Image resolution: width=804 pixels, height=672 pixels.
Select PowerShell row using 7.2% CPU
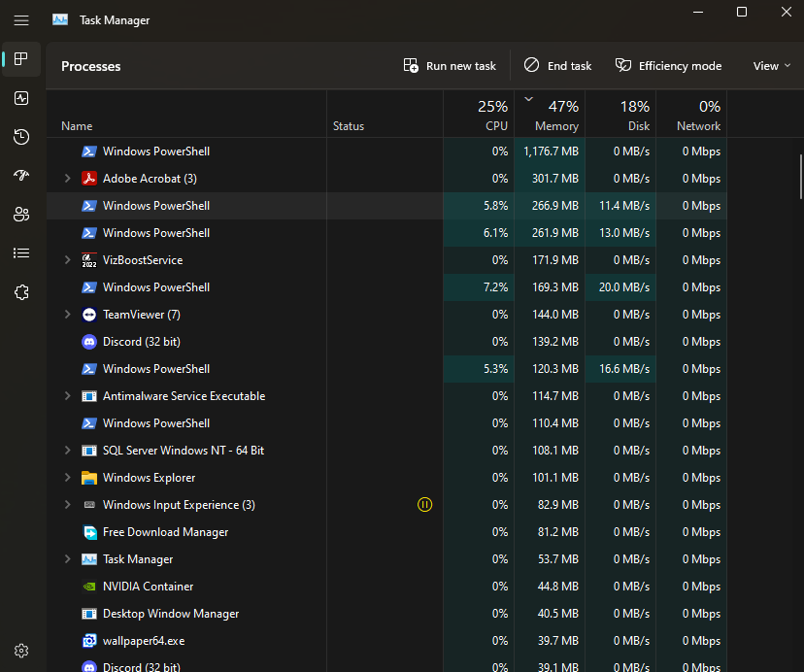click(386, 287)
